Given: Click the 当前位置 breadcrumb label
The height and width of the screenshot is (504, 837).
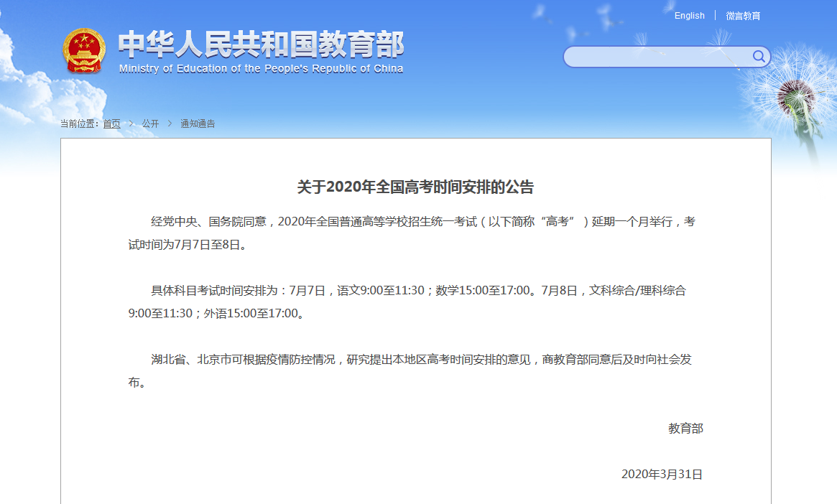Looking at the screenshot, I should click(x=80, y=123).
